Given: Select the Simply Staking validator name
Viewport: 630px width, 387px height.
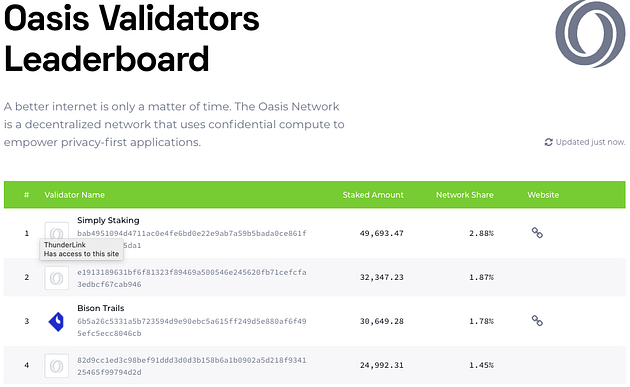Looking at the screenshot, I should 108,220.
